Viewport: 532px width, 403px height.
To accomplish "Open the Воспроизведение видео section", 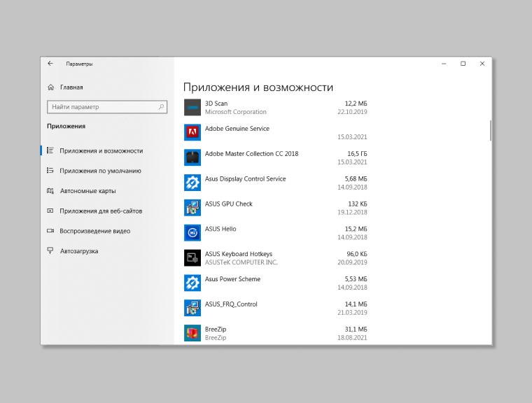I will 95,231.
